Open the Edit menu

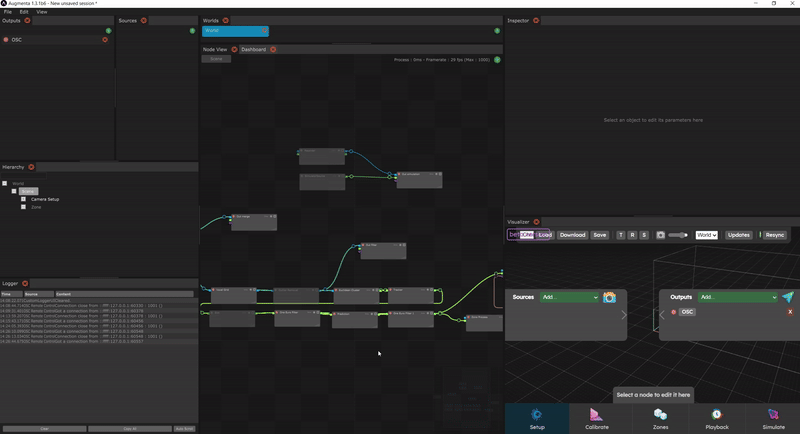(x=24, y=12)
